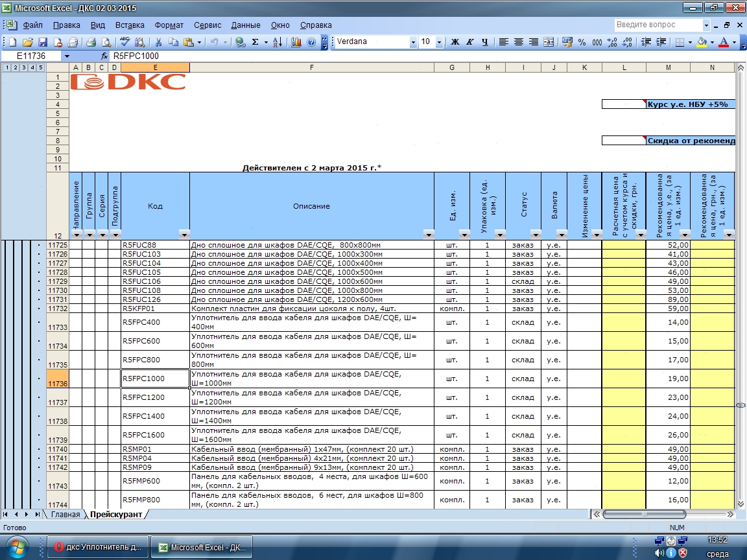Sort ascending with the A-Z icon
Screen dimensions: 747x560
pos(278,42)
